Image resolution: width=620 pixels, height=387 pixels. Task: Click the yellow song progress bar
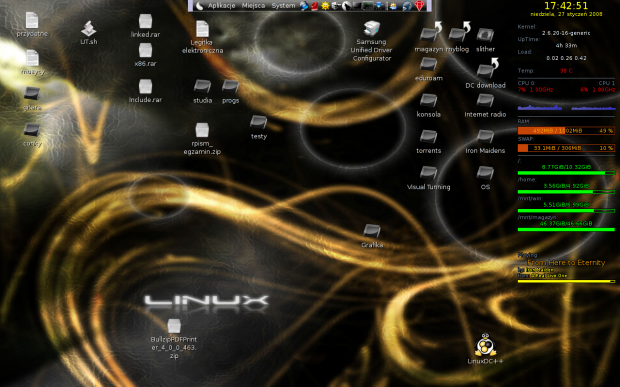(566, 281)
